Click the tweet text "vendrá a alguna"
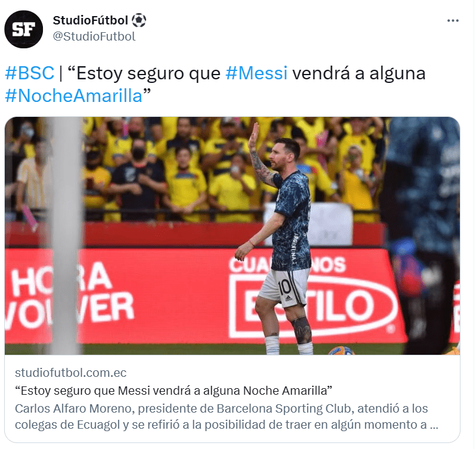Screen dimensions: 476x449 tap(359, 73)
